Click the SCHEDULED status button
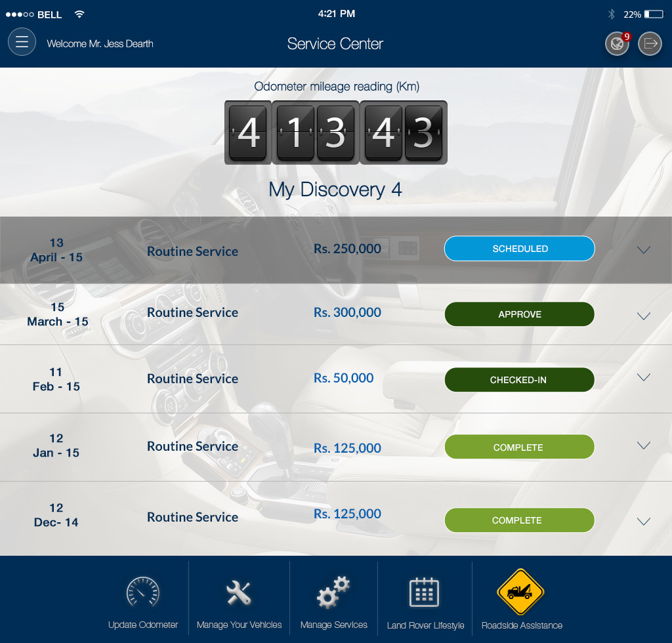This screenshot has height=643, width=672. (x=520, y=249)
